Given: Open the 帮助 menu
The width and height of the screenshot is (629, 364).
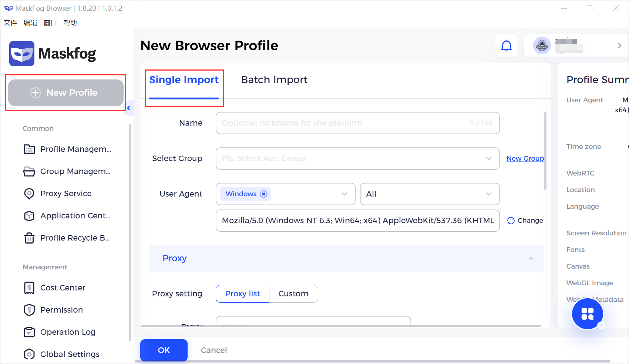Looking at the screenshot, I should pyautogui.click(x=70, y=23).
